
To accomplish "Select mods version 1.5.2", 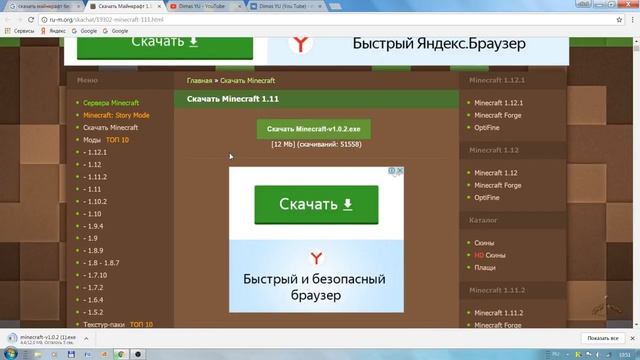I will click(x=93, y=312).
